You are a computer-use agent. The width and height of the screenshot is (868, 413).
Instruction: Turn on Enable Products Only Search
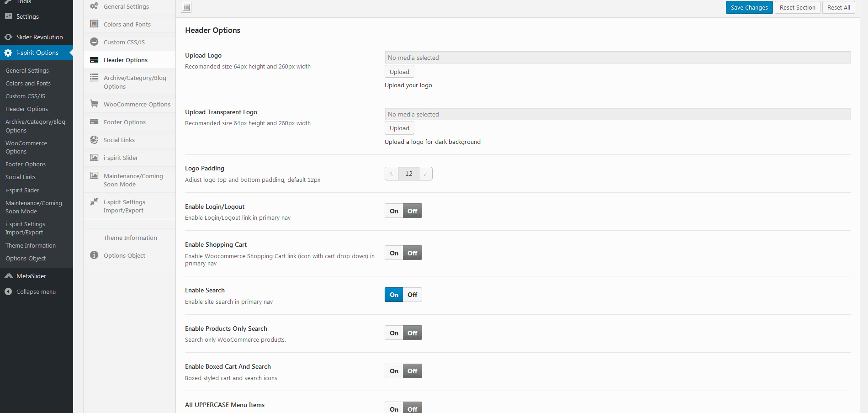[x=394, y=333]
